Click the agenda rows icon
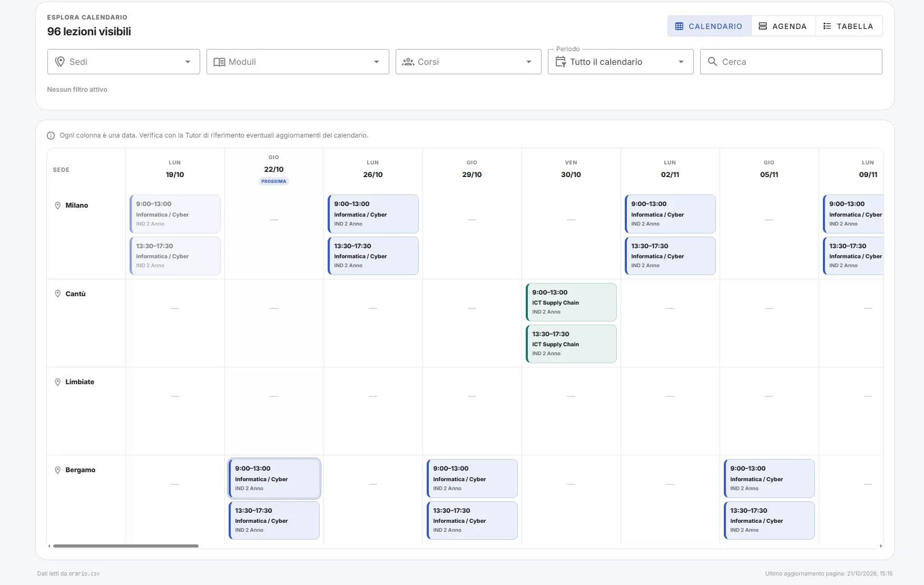Viewport: 924px width, 585px height. point(762,26)
